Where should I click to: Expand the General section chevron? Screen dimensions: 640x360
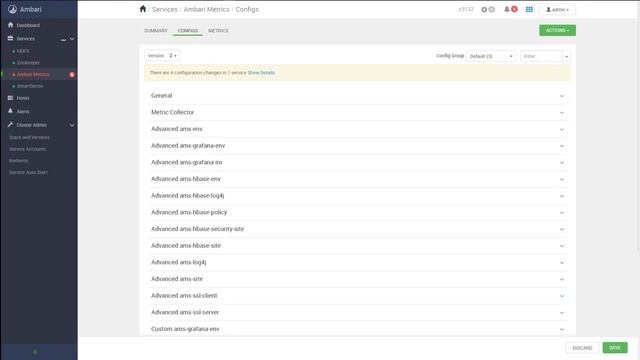click(x=562, y=96)
